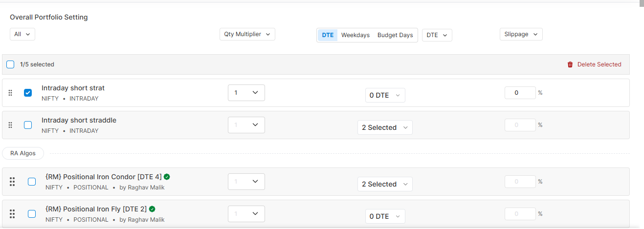Open the 0 DTE dropdown for Intraday short strat
The height and width of the screenshot is (229, 644).
[x=385, y=95]
